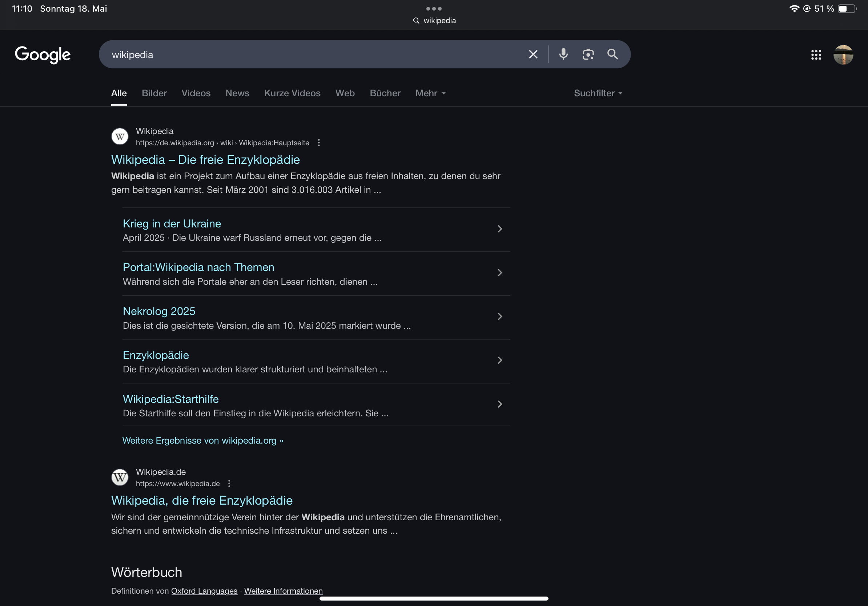The width and height of the screenshot is (868, 606).
Task: Tap the three dots multitasking button at top
Action: pos(434,8)
